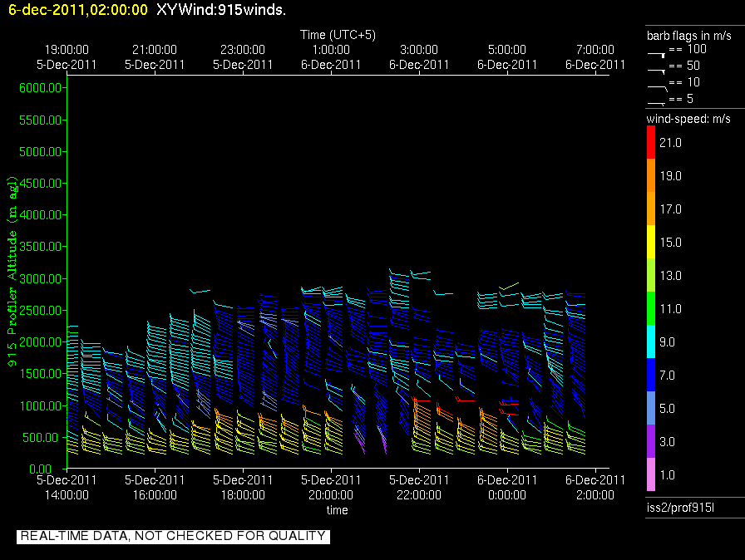The width and height of the screenshot is (745, 560).
Task: Click the yellow-green 13.0 m/s color band
Action: coord(651,275)
